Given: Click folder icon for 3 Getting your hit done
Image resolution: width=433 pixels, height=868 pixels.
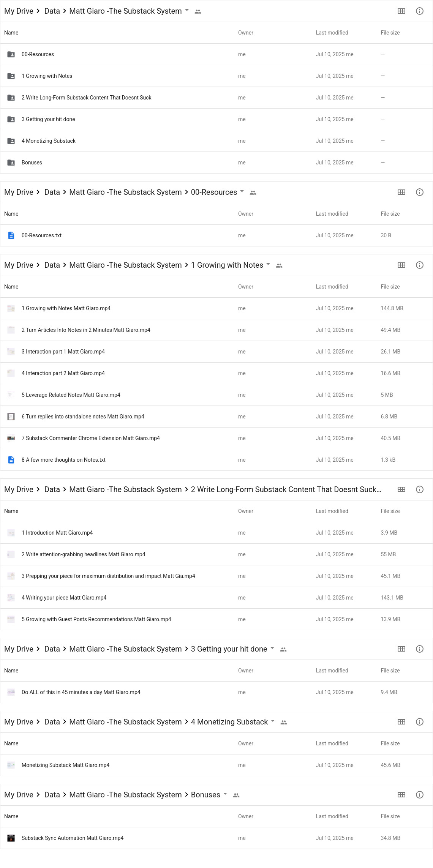Looking at the screenshot, I should click(11, 119).
